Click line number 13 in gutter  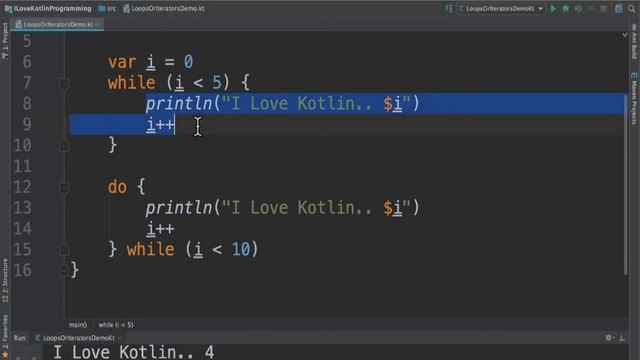(x=22, y=208)
